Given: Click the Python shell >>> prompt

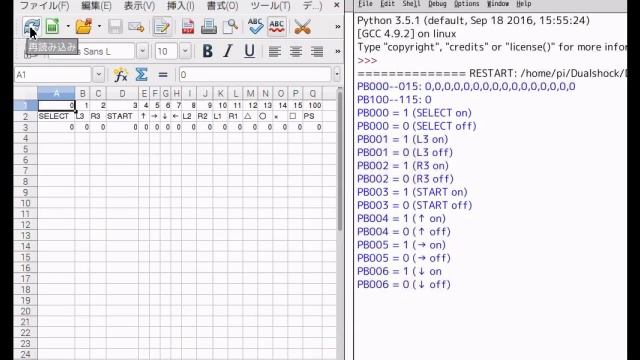Looking at the screenshot, I should tap(367, 61).
